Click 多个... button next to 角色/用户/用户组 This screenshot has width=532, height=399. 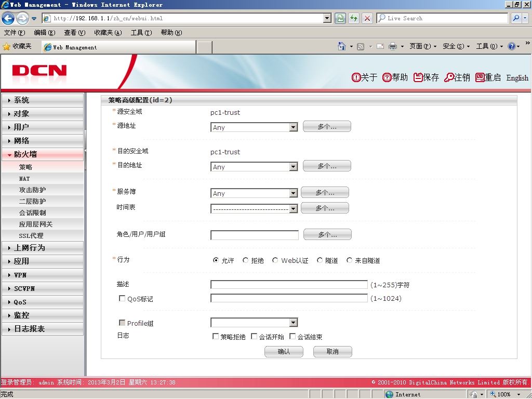(x=327, y=234)
